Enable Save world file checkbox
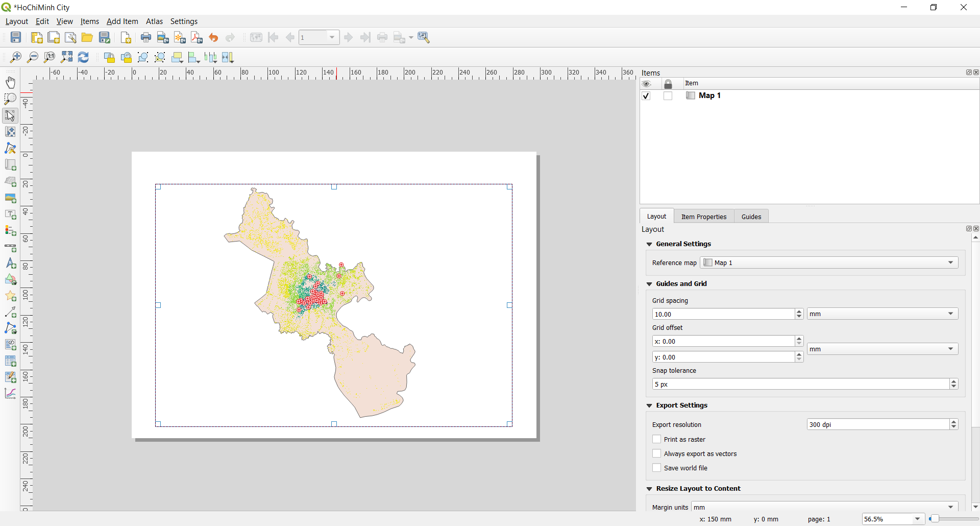Image resolution: width=980 pixels, height=526 pixels. (657, 468)
